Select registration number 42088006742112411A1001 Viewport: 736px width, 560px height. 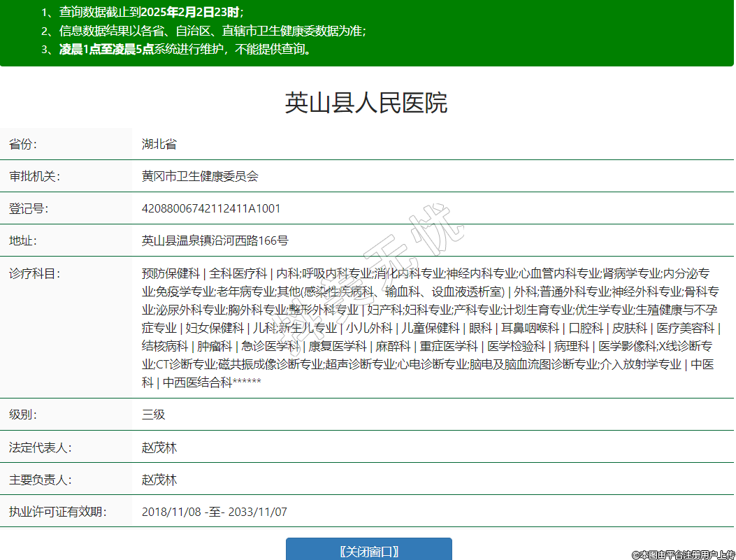pos(211,208)
